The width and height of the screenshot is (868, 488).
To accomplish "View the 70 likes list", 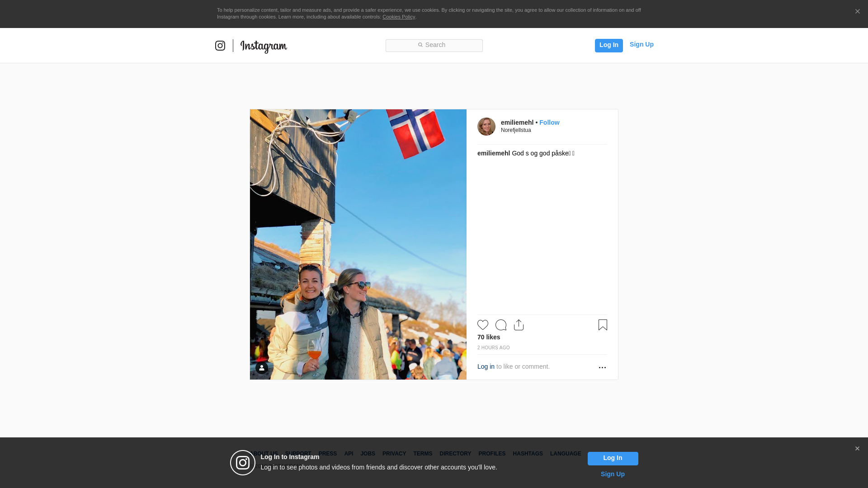I will 489,337.
